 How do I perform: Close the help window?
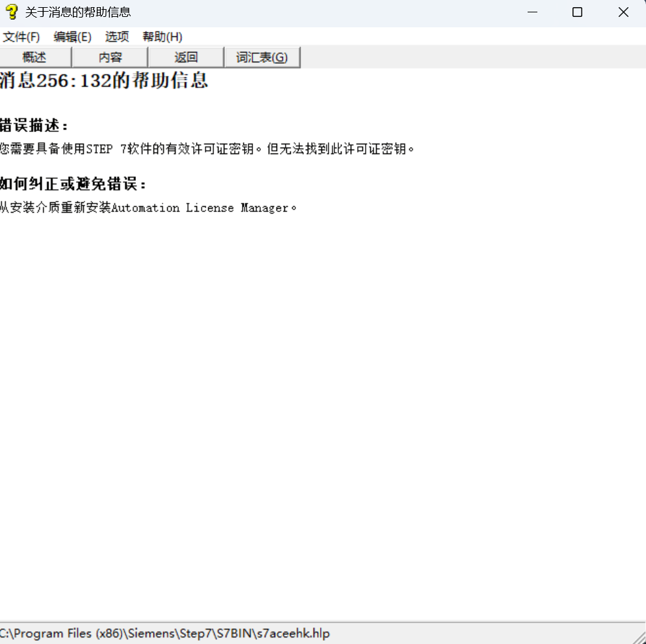(623, 12)
